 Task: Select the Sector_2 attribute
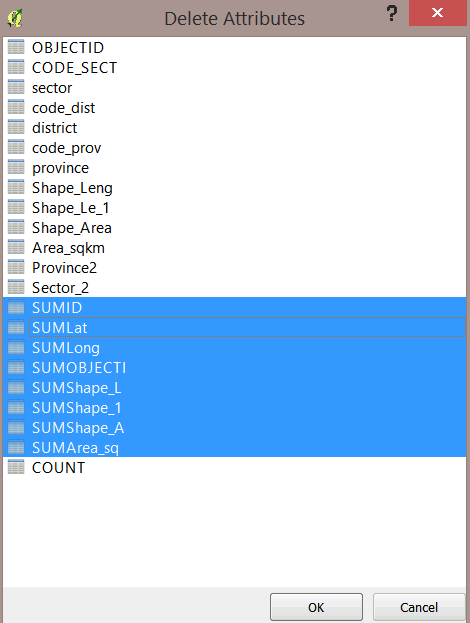coord(234,287)
